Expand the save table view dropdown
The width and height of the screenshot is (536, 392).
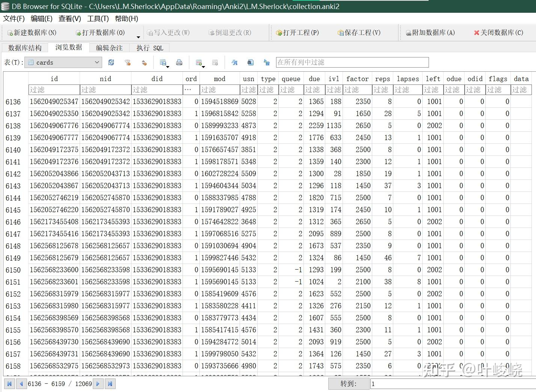coord(168,67)
